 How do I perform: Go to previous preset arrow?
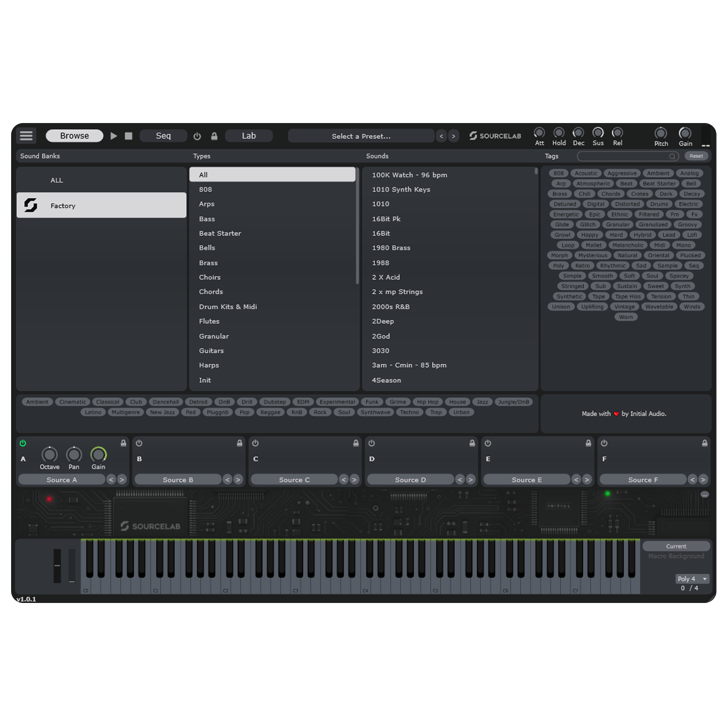pos(441,136)
